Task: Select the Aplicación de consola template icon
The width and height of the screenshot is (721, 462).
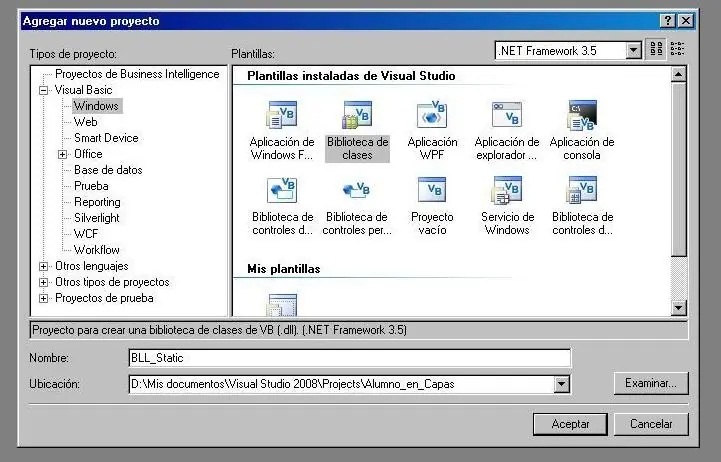Action: (582, 115)
